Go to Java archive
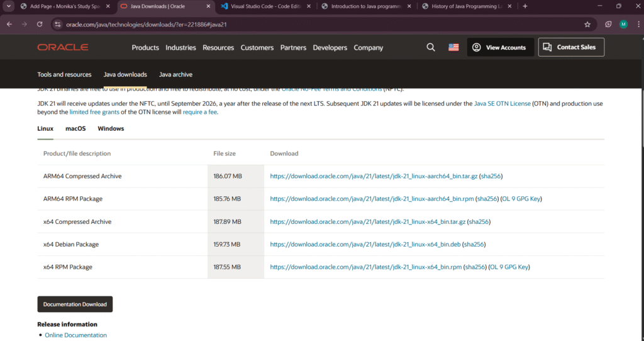Screen dimensions: 644x341 click(x=176, y=74)
